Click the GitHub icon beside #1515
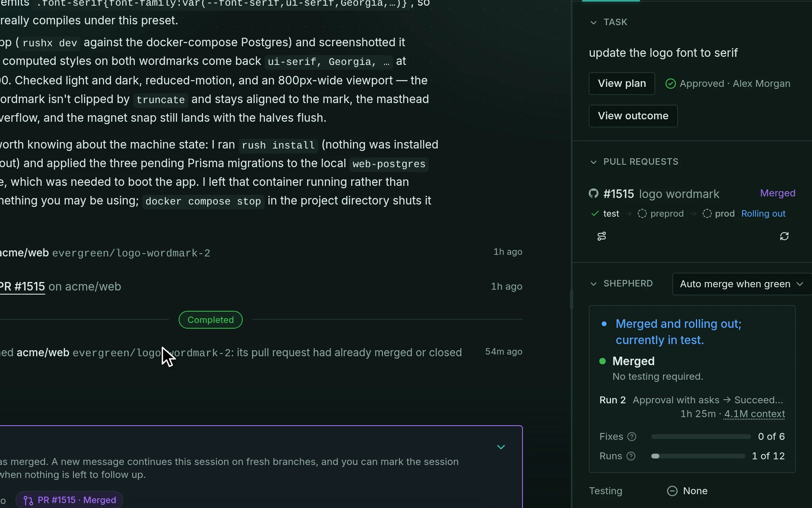The width and height of the screenshot is (812, 508). click(594, 194)
